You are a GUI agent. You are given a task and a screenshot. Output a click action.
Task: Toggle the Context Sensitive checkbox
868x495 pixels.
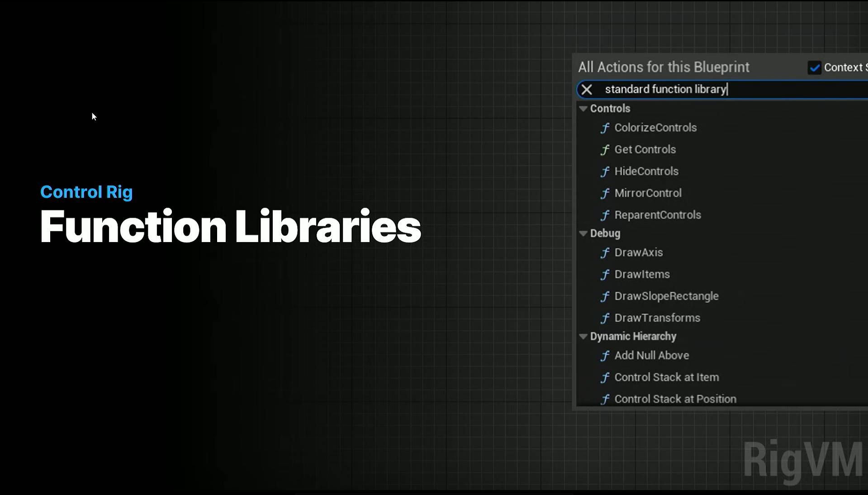(x=815, y=67)
